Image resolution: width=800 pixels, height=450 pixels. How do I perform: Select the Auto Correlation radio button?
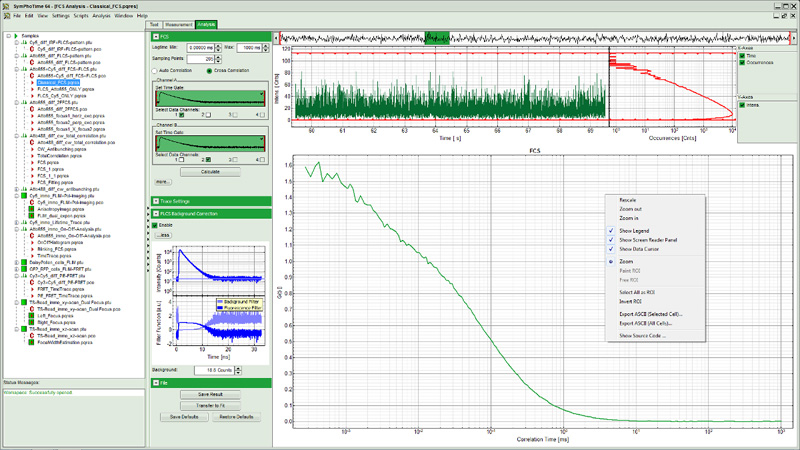(155, 71)
